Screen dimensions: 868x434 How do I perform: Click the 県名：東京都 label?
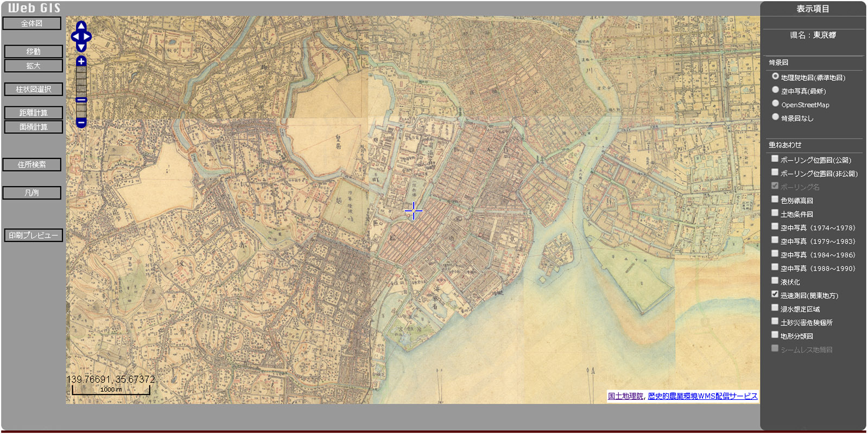[x=813, y=35]
